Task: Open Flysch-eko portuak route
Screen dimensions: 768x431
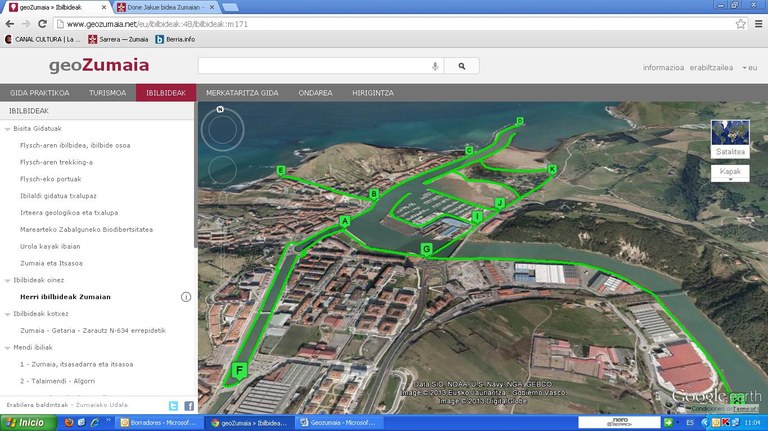Action: 50,179
